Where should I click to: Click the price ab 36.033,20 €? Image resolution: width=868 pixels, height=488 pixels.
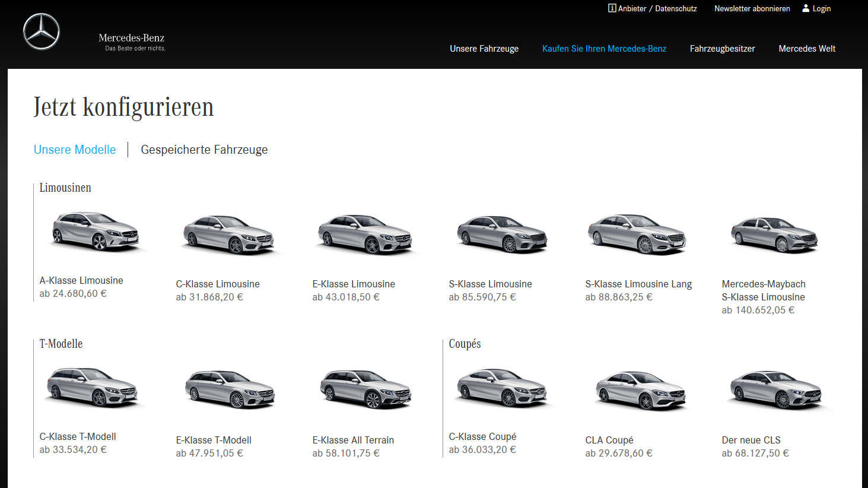(482, 449)
